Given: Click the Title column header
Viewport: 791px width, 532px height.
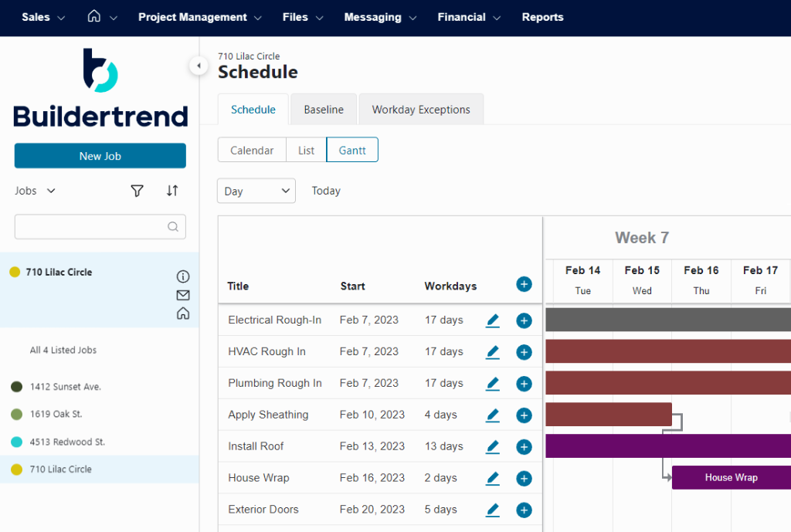Looking at the screenshot, I should point(238,286).
